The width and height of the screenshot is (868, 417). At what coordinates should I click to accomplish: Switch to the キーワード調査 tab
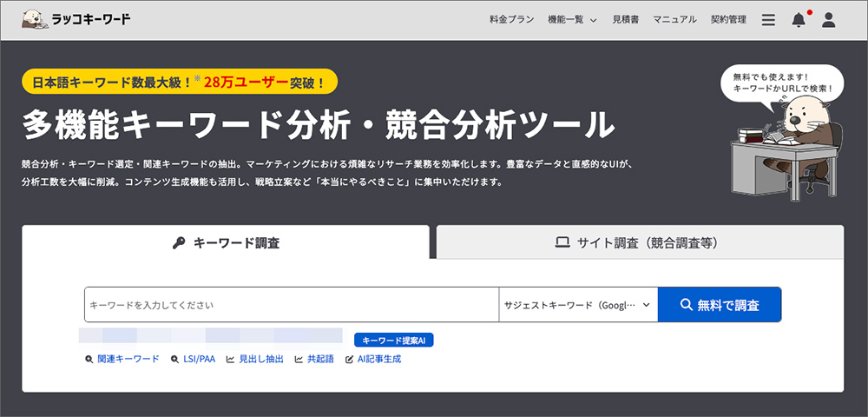[226, 242]
